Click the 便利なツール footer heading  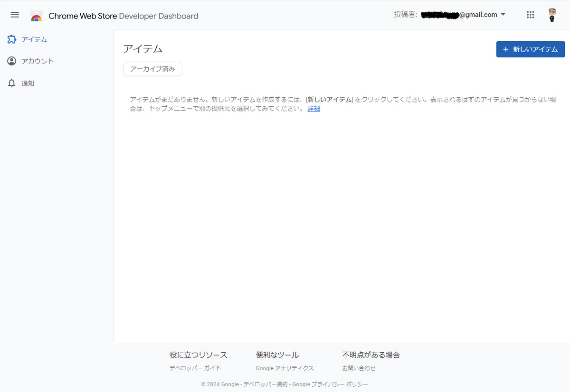(277, 355)
